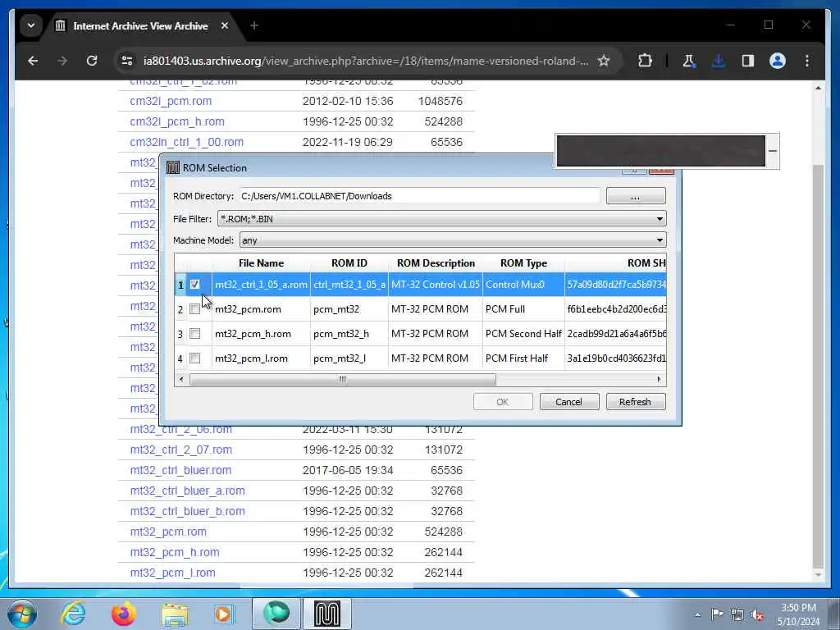Click row header number 3 in ROM table

[180, 334]
